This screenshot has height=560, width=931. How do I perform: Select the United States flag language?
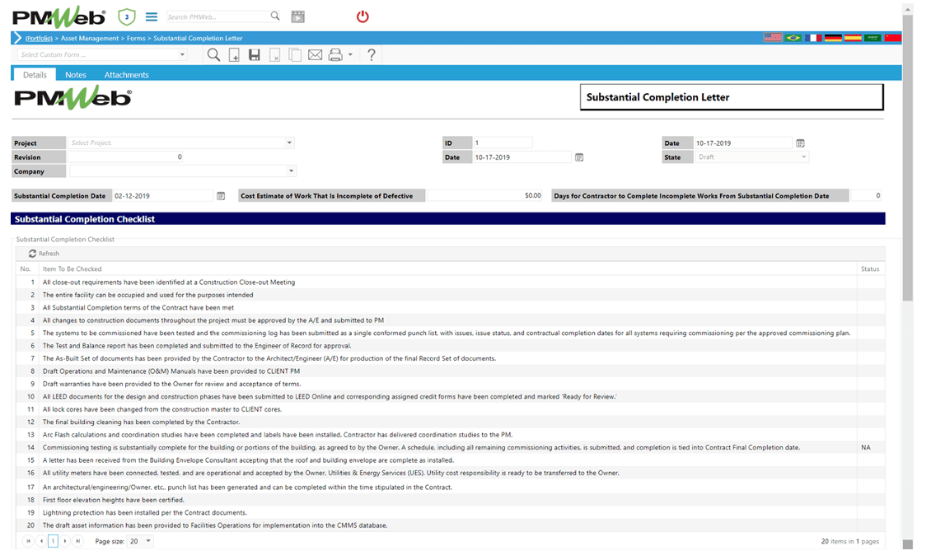(x=773, y=38)
